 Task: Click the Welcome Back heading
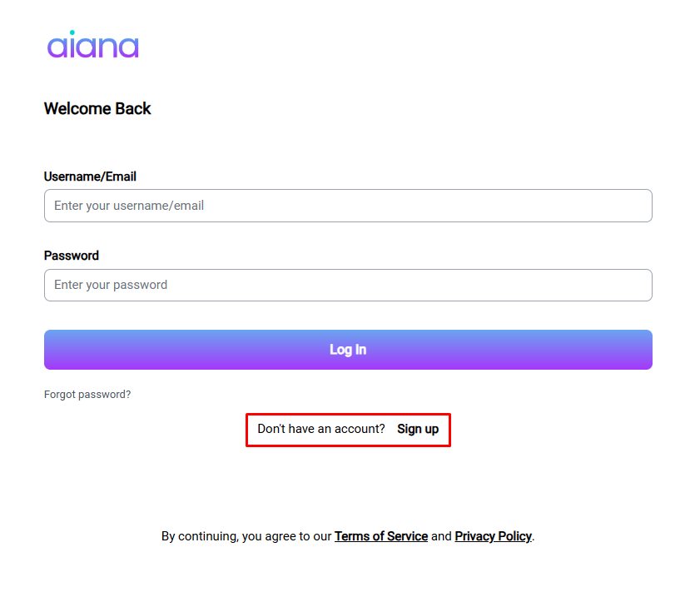click(x=97, y=108)
